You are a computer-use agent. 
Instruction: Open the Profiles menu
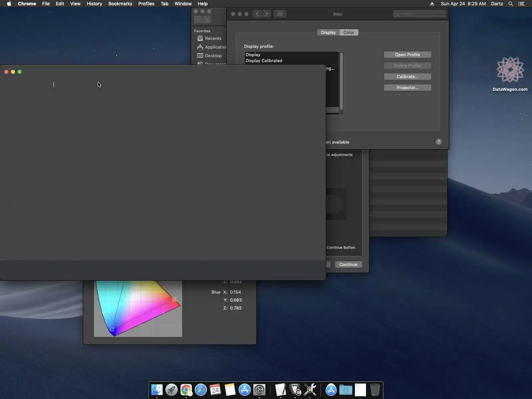click(x=146, y=4)
